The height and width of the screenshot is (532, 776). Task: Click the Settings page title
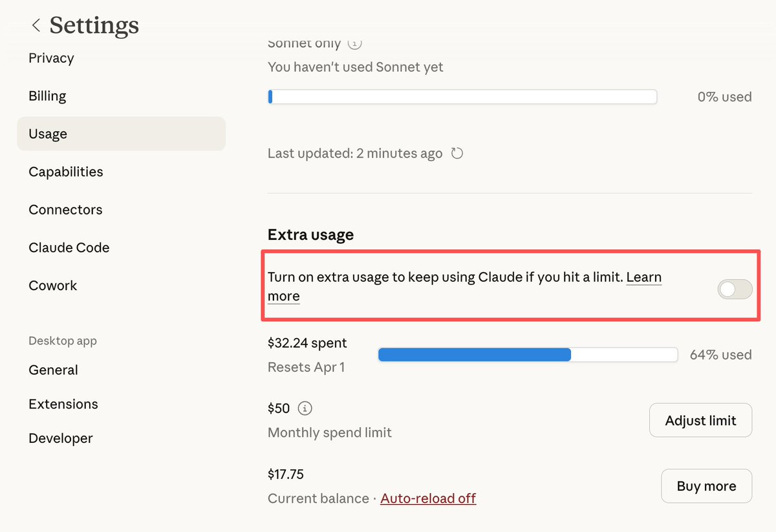[x=94, y=25]
